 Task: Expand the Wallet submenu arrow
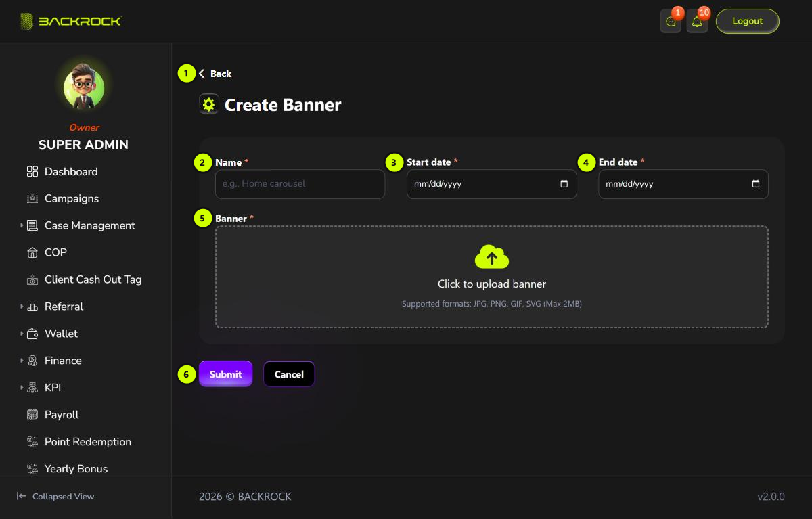click(x=22, y=334)
